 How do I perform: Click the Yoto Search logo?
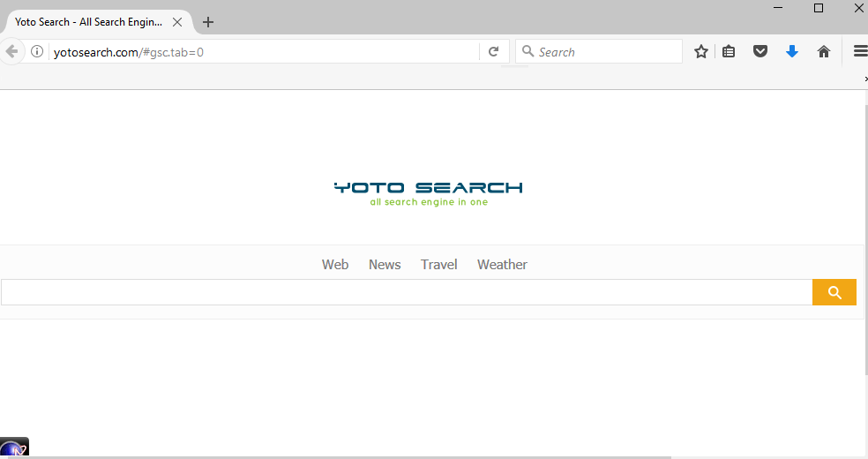pos(428,192)
